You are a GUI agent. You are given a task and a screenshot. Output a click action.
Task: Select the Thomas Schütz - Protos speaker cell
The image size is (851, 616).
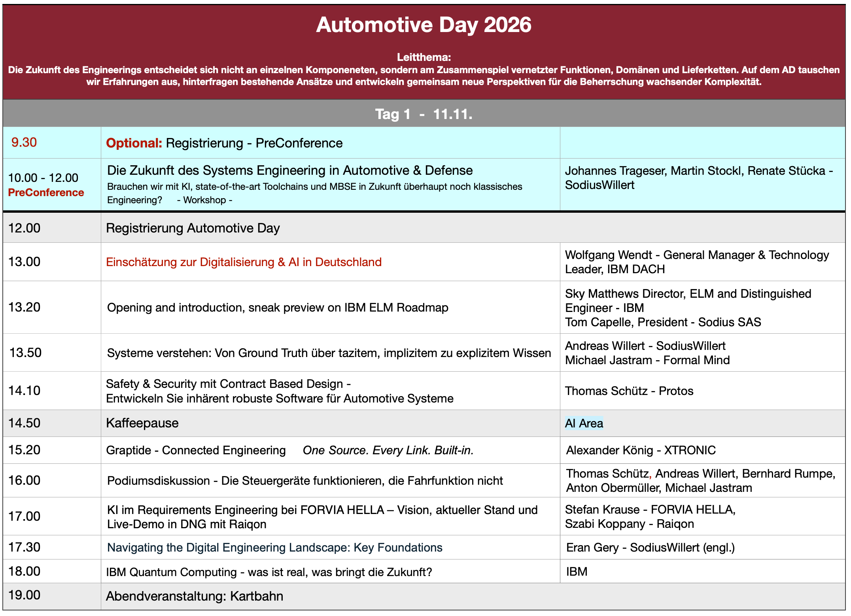(x=703, y=391)
